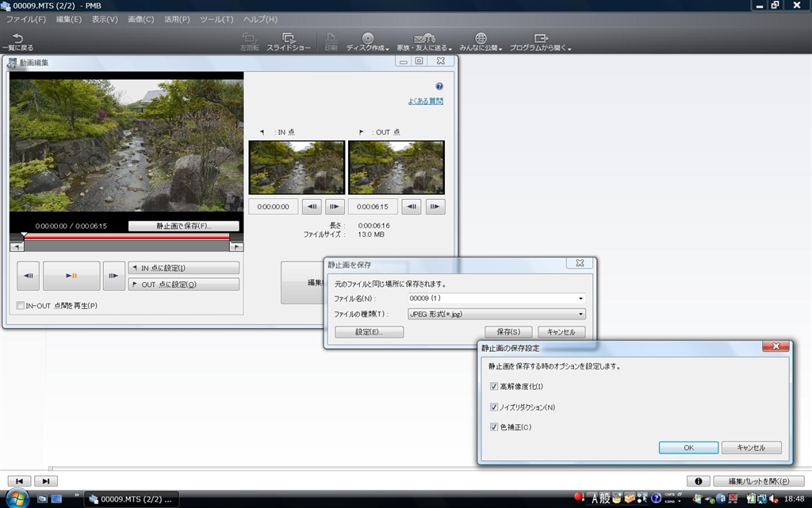Open the Windows Start menu orb

coord(17,498)
